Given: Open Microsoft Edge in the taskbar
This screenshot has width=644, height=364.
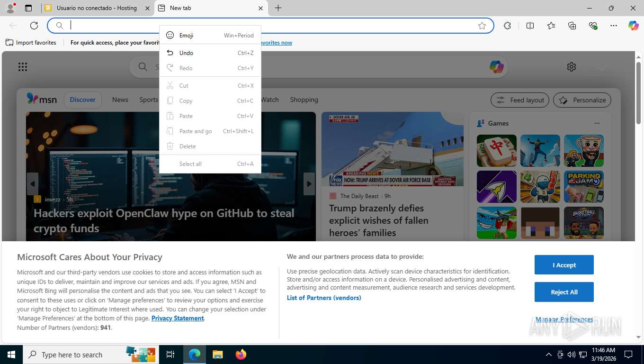Looking at the screenshot, I should pyautogui.click(x=195, y=355).
